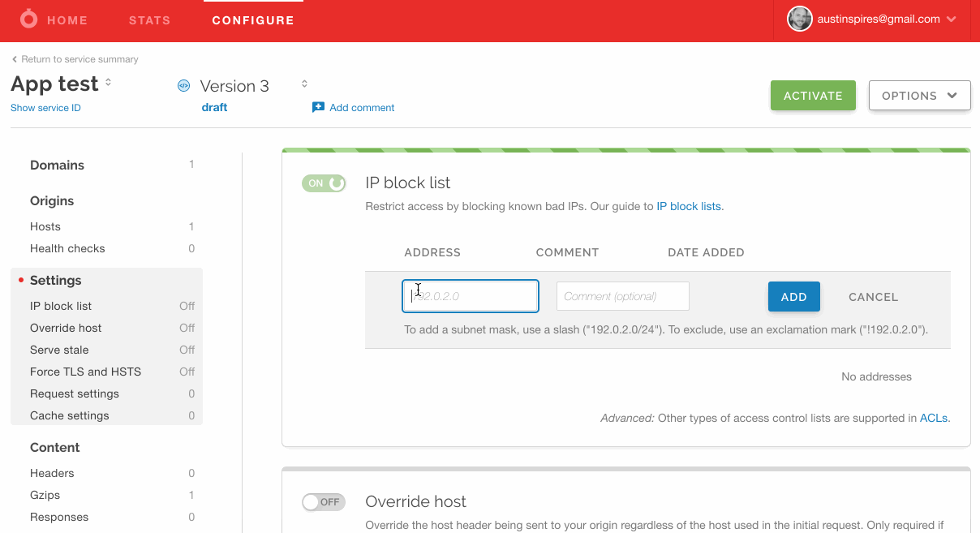The width and height of the screenshot is (980, 533).
Task: Click the user avatar picture
Action: 800,19
